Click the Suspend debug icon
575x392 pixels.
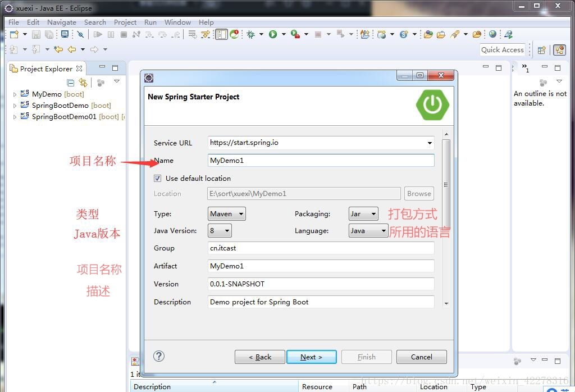[x=111, y=34]
